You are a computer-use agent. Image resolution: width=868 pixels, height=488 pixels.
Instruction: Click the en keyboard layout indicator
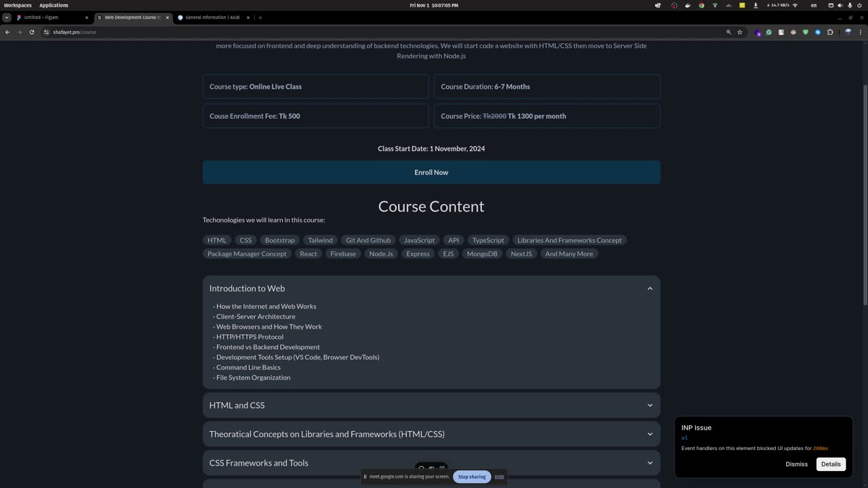[814, 5]
